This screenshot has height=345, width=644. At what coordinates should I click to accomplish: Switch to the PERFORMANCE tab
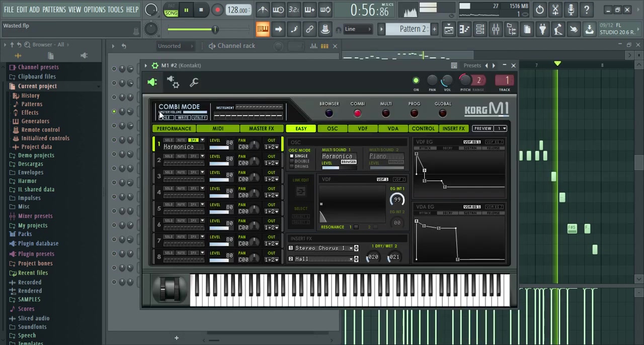pyautogui.click(x=174, y=129)
